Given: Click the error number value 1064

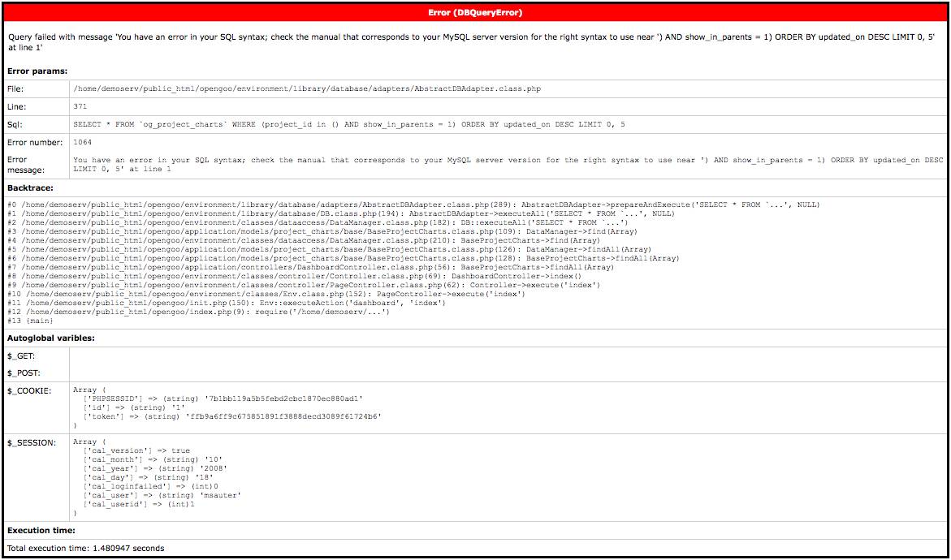Looking at the screenshot, I should [x=84, y=142].
